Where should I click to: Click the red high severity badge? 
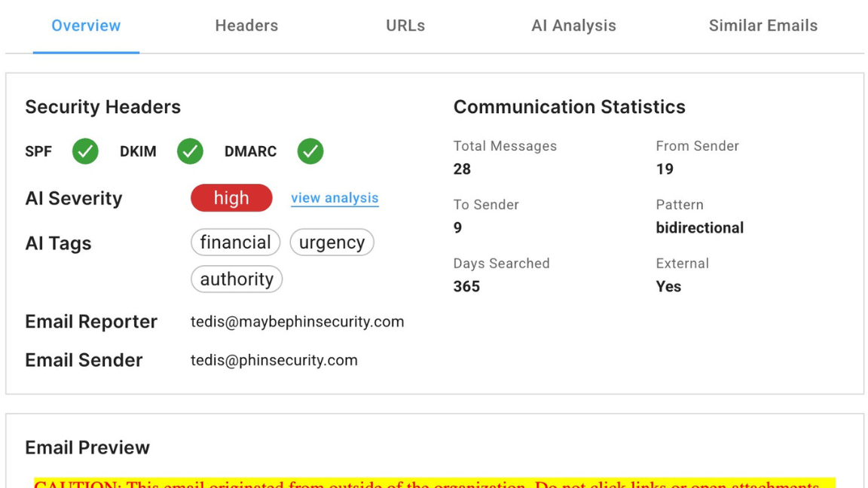coord(231,198)
